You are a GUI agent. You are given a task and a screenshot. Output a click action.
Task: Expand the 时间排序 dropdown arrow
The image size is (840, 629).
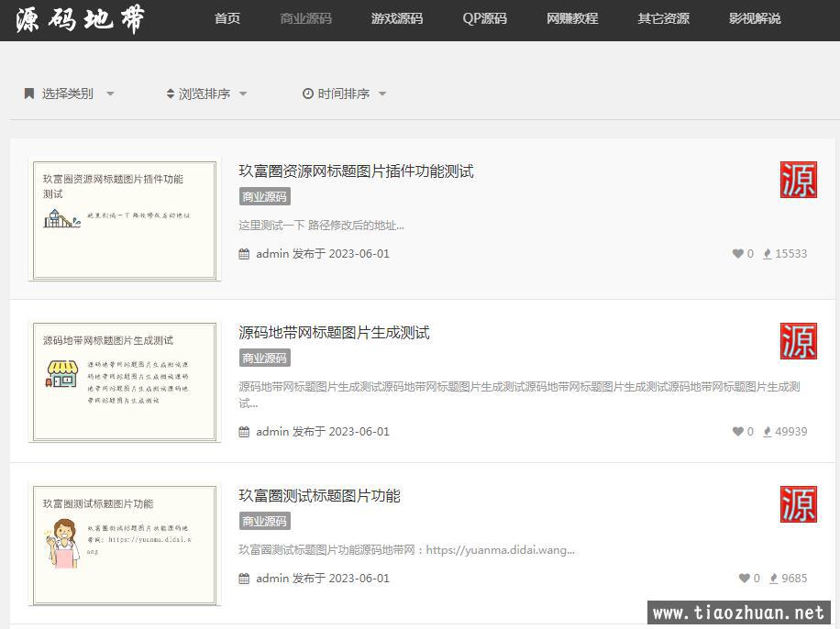pyautogui.click(x=382, y=94)
